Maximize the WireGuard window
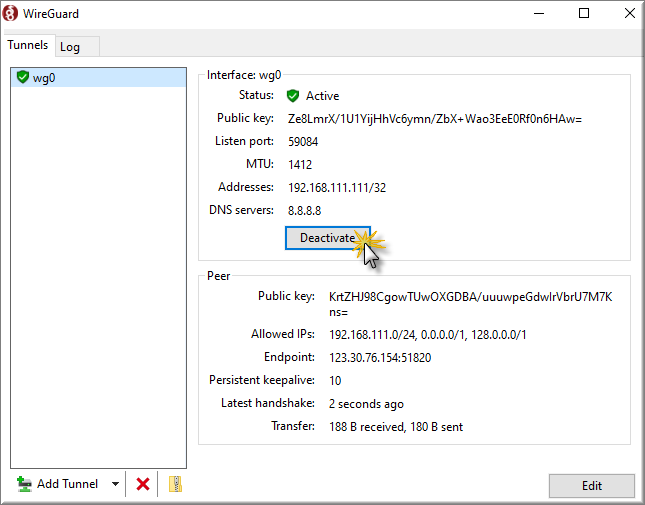Screen dimensions: 645x505 [x=584, y=13]
